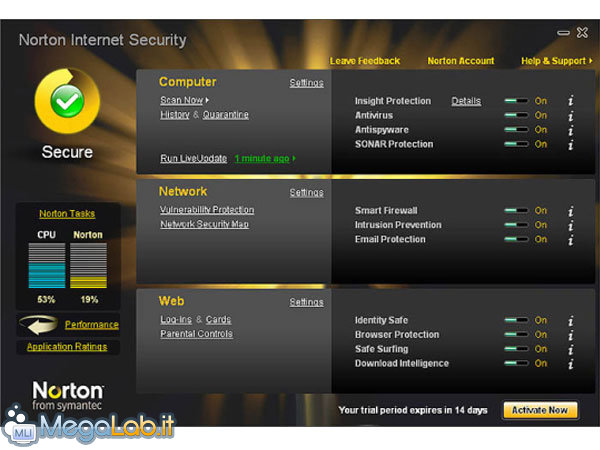600x450 pixels.
Task: Disable Browser Protection switch
Action: pyautogui.click(x=516, y=334)
